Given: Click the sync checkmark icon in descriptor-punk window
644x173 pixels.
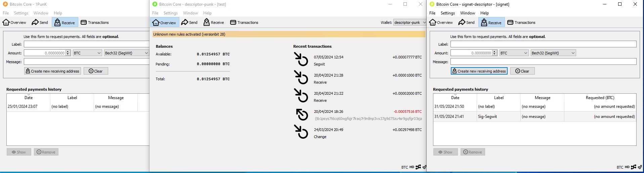Looking at the screenshot, I should click(424, 167).
